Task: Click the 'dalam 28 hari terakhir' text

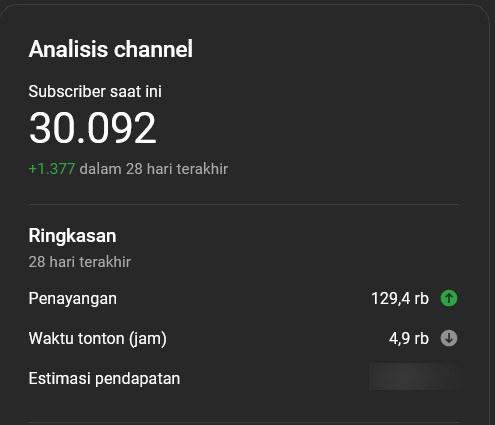Action: pyautogui.click(x=154, y=169)
